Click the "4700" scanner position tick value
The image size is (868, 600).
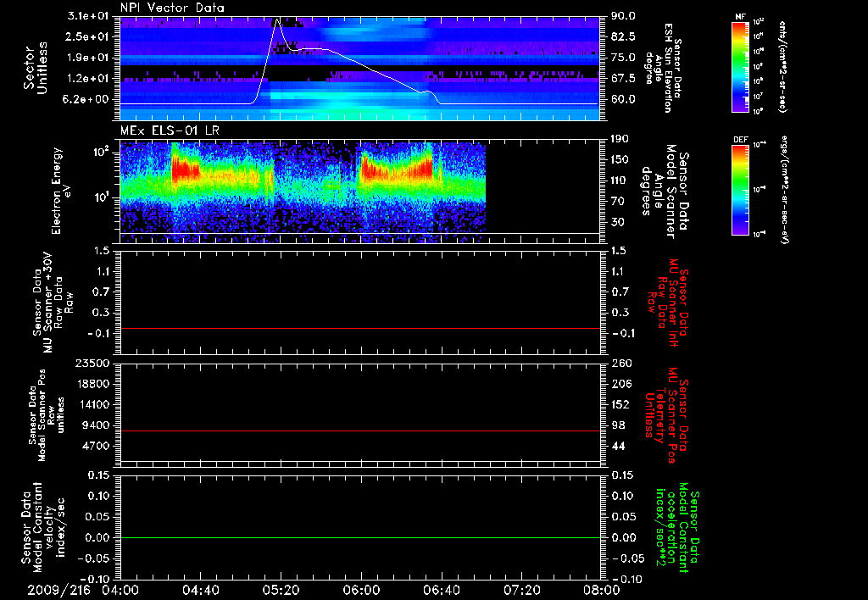[97, 446]
